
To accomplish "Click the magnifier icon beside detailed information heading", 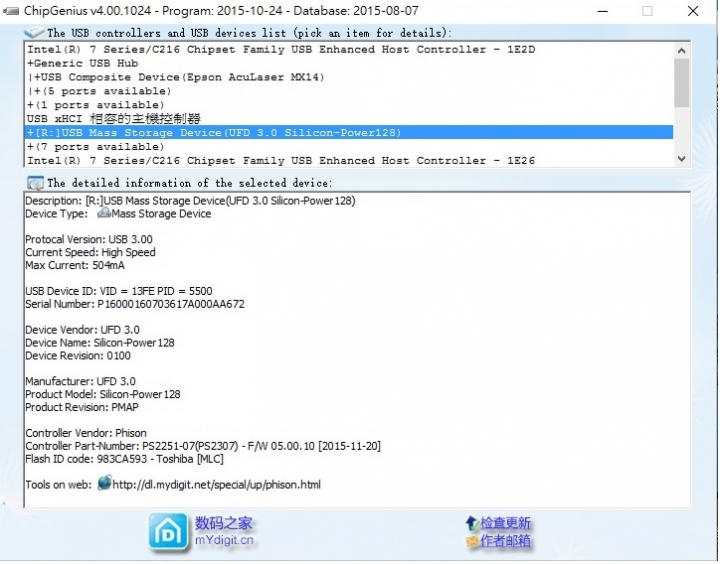I will (35, 183).
